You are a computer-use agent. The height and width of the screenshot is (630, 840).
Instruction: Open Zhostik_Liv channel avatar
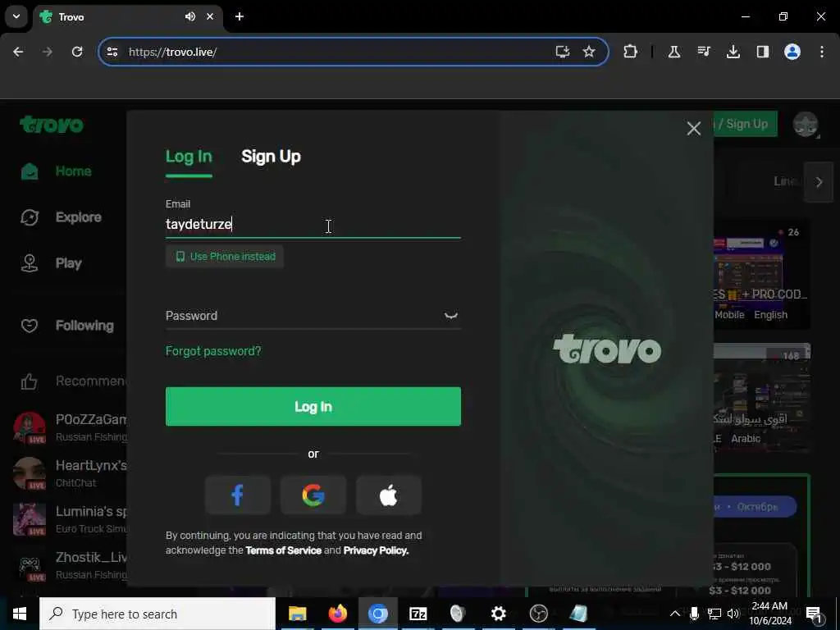tap(30, 566)
